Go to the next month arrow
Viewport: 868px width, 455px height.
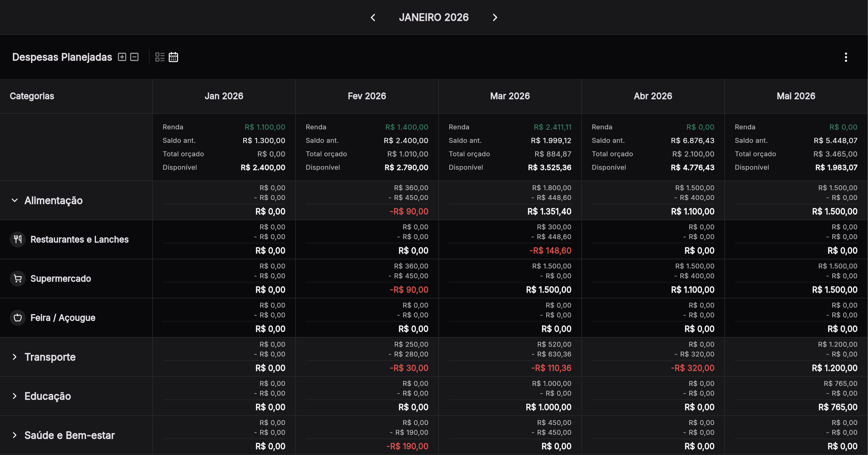(x=495, y=17)
